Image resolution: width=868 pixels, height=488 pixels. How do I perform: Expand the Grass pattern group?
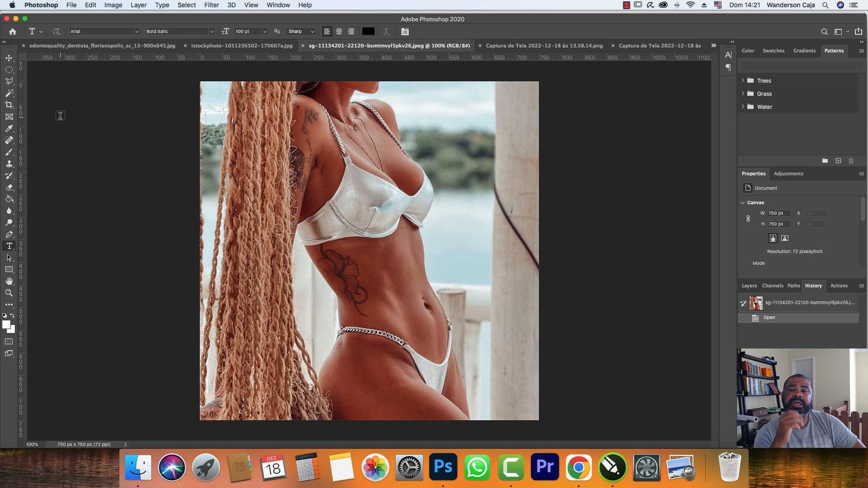743,93
